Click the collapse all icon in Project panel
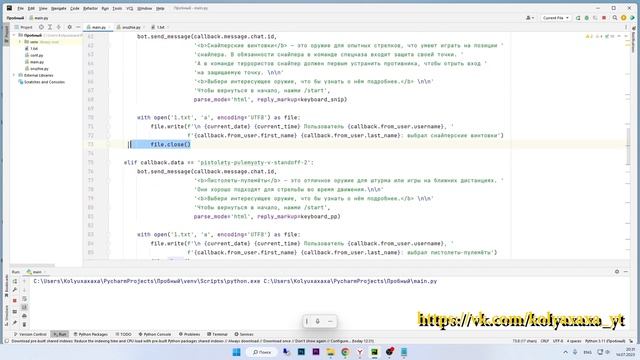 pos(58,27)
